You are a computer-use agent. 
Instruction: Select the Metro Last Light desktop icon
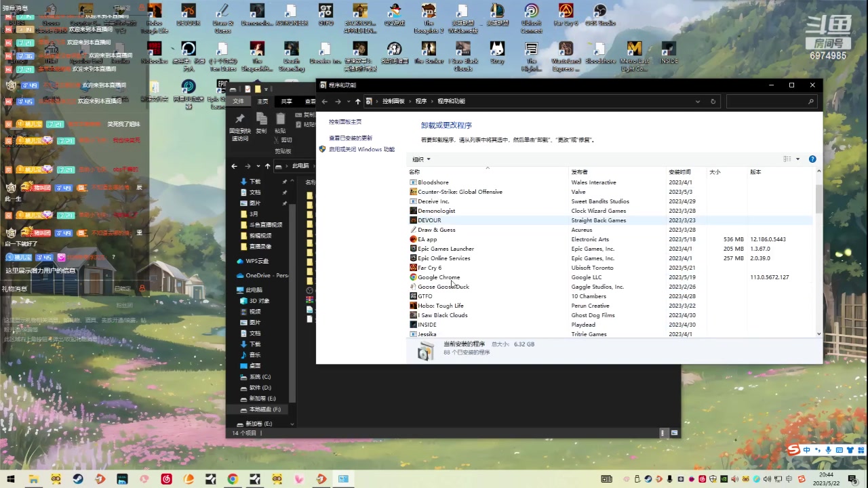coord(634,56)
